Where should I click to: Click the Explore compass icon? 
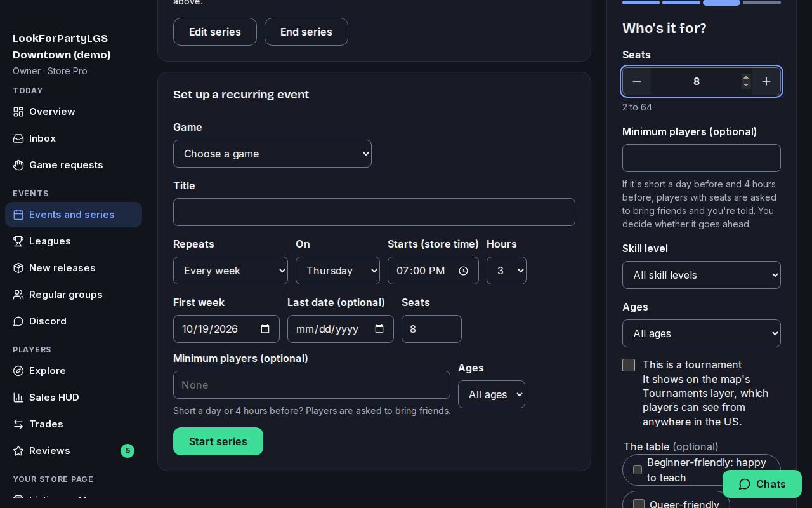(x=18, y=371)
